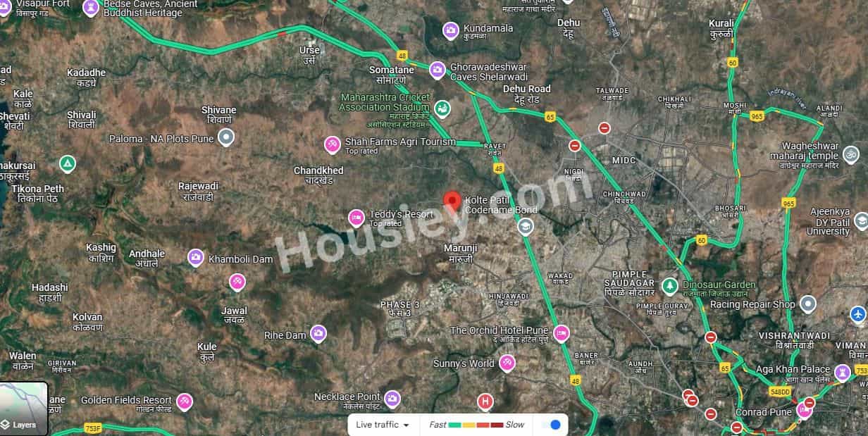Open The Orchid Hotel Pune marker
The width and height of the screenshot is (868, 436).
(x=562, y=333)
